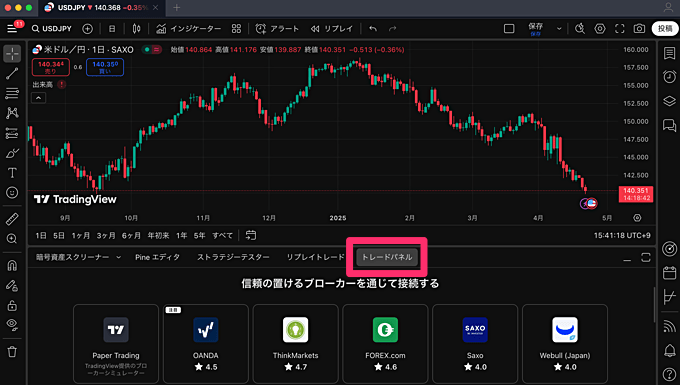The image size is (680, 385).
Task: Toggle lock all drawings
Action: pyautogui.click(x=12, y=305)
